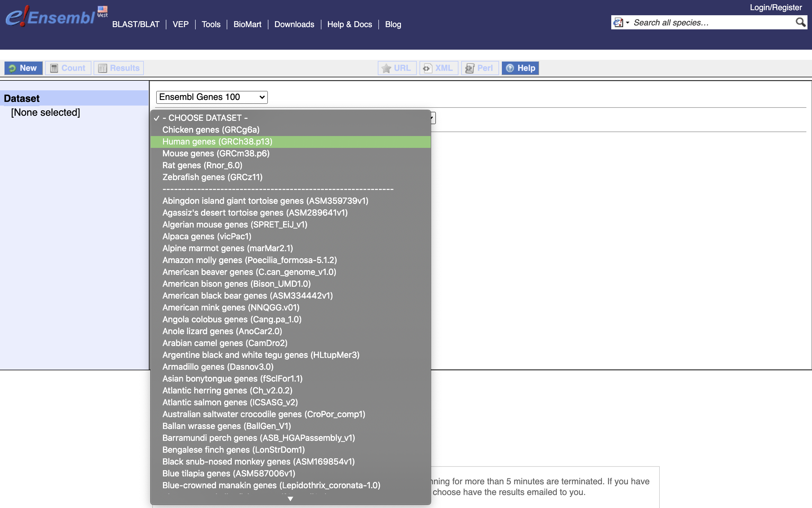This screenshot has height=508, width=812.
Task: Select Amazon molly genes option
Action: tap(291, 260)
